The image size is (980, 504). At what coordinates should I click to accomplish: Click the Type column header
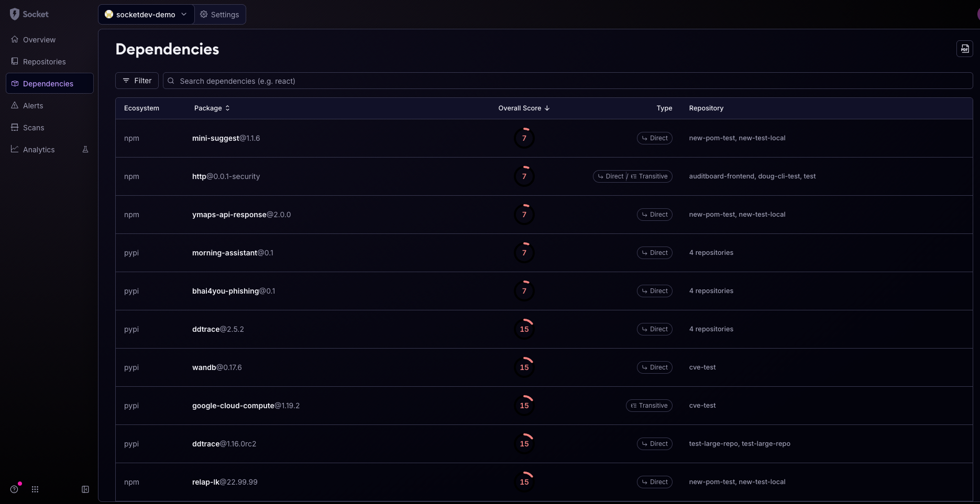[x=664, y=108]
